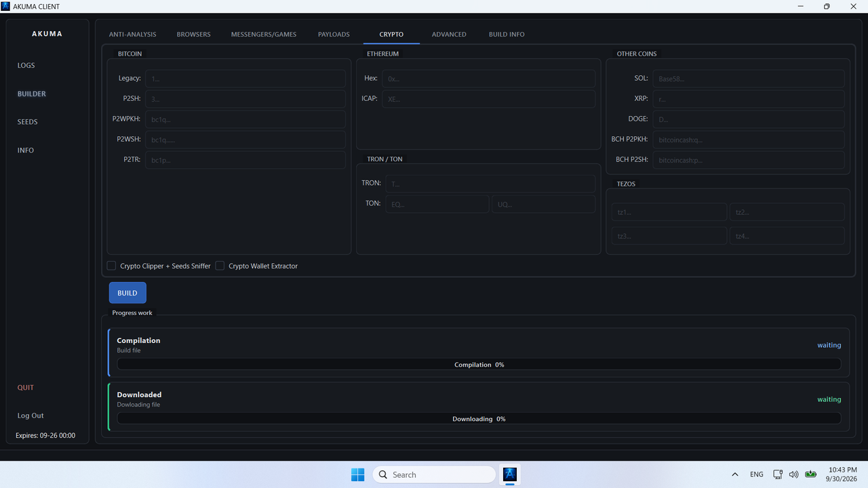Open the Windows Start menu
This screenshot has height=488, width=868.
pos(357,474)
